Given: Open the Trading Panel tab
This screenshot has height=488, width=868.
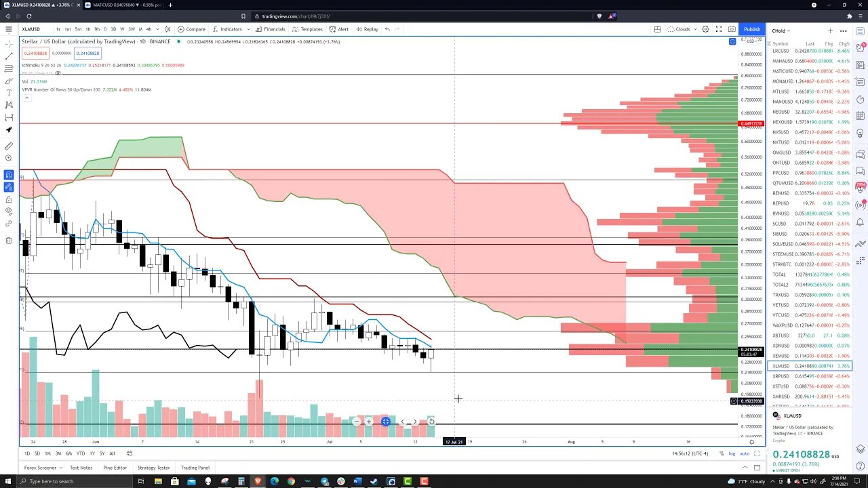Looking at the screenshot, I should click(x=195, y=468).
